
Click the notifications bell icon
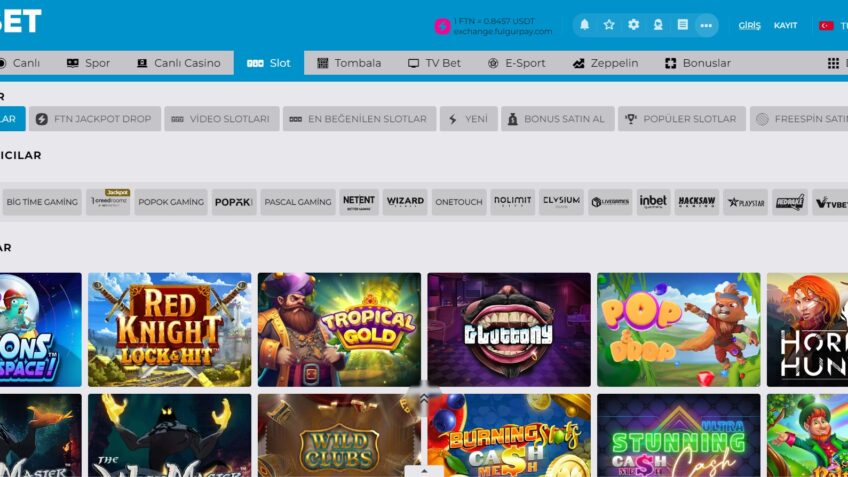[x=584, y=25]
